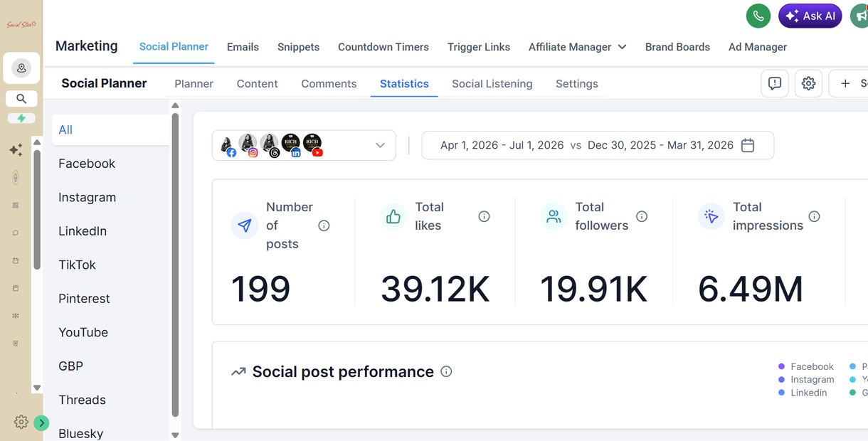The width and height of the screenshot is (868, 441).
Task: Open sidebar settings gear at bottom
Action: pyautogui.click(x=21, y=422)
